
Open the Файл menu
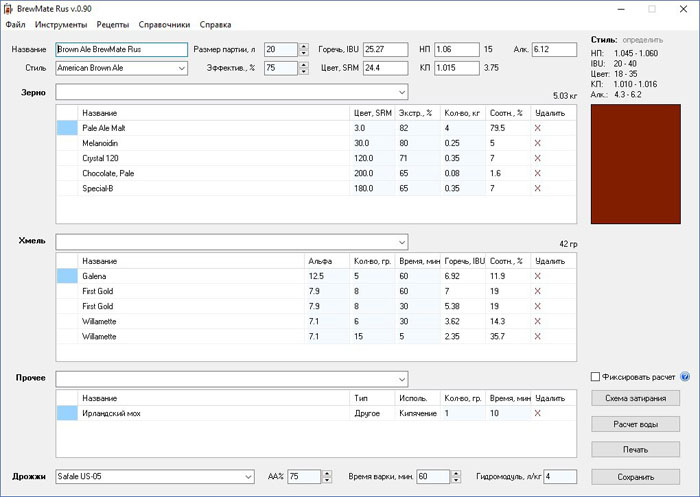click(x=16, y=25)
